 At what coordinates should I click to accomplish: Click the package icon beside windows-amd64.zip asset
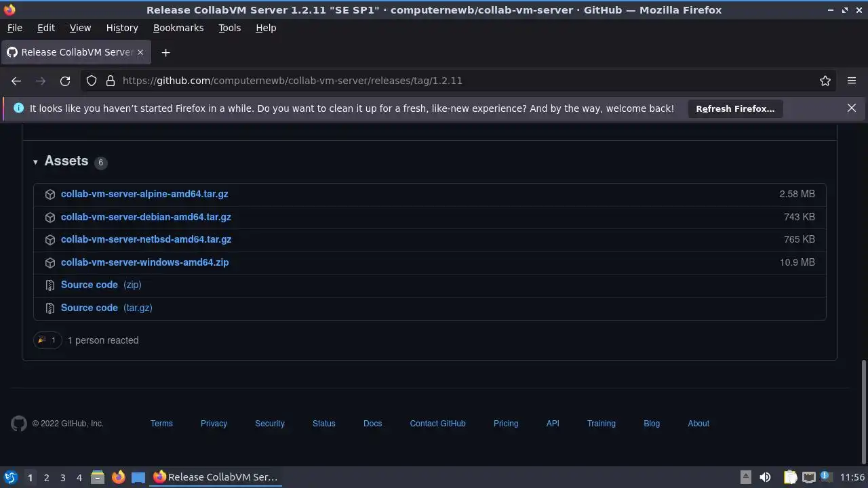click(x=50, y=263)
